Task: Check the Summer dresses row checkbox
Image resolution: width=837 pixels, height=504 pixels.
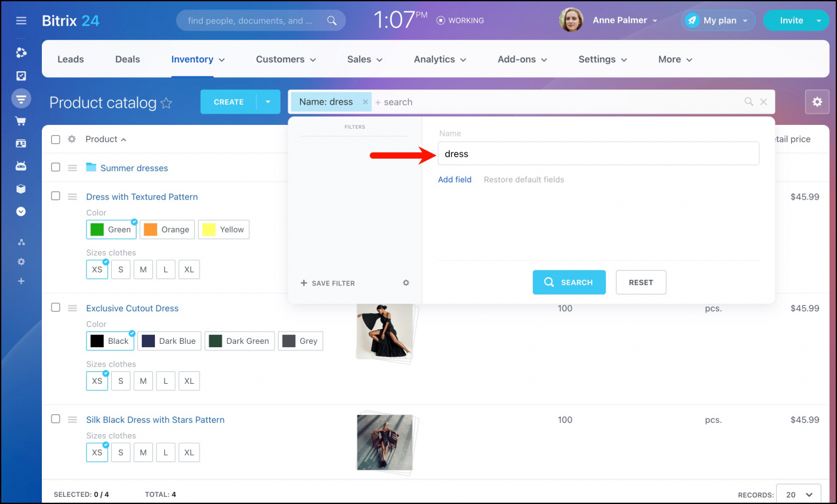Action: coord(56,167)
